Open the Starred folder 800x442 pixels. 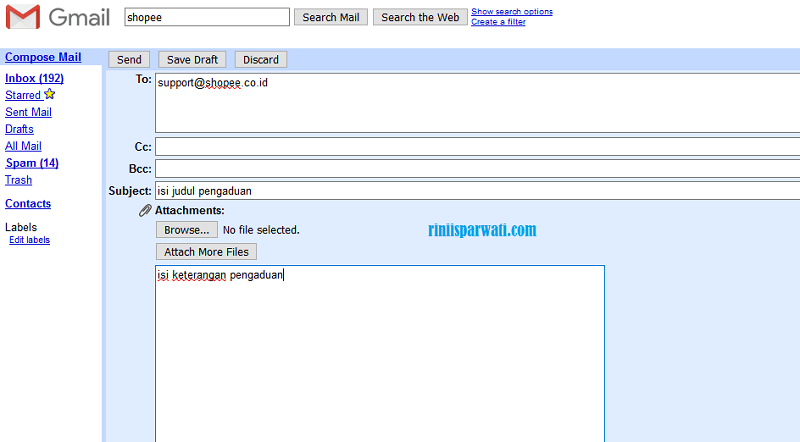click(x=23, y=95)
